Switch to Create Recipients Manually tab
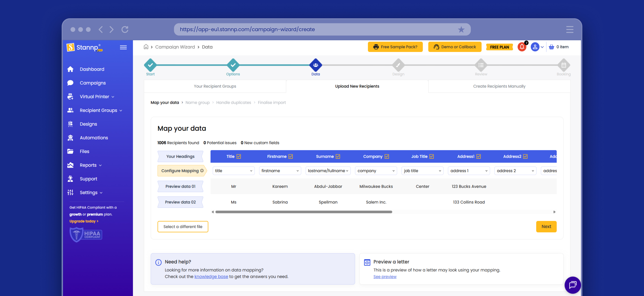Image resolution: width=644 pixels, height=296 pixels. coord(499,86)
